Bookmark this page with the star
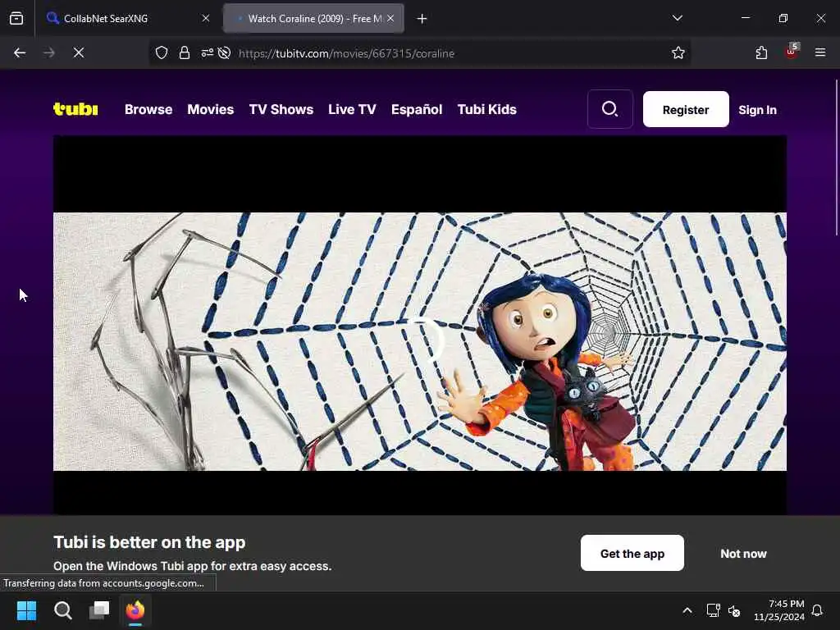 coord(678,52)
